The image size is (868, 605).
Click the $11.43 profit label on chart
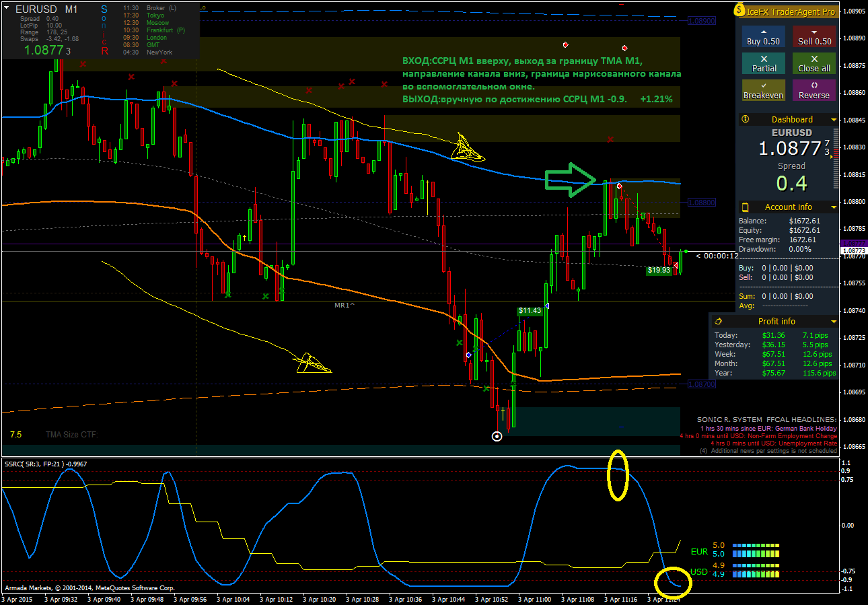coord(530,311)
